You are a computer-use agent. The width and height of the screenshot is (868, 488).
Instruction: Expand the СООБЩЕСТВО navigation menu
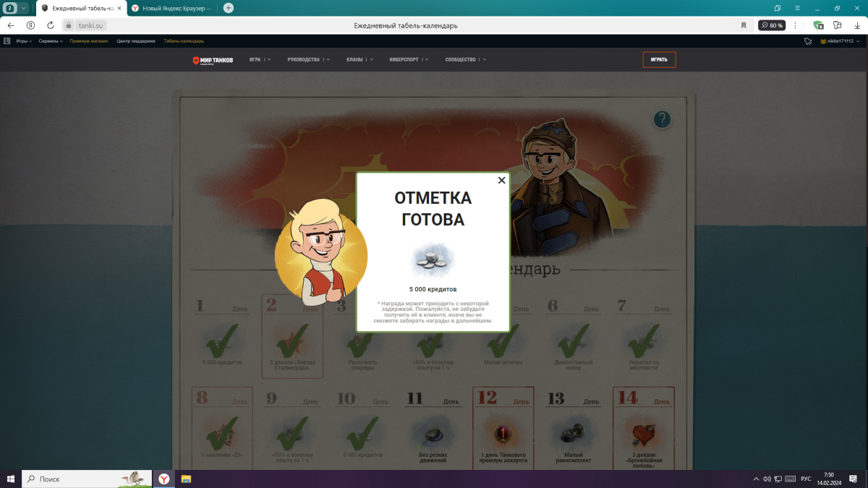pyautogui.click(x=466, y=60)
